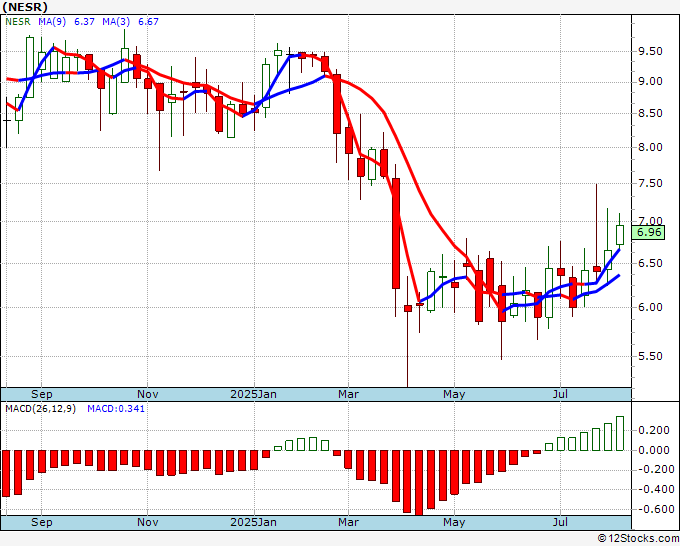680x546 pixels.
Task: Click Sep on the price chart time axis
Action: tap(42, 394)
